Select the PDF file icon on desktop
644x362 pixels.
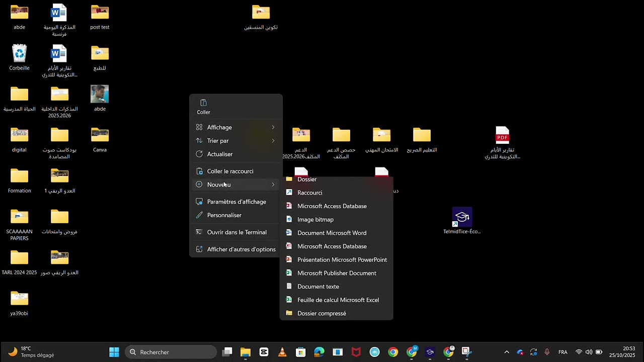[x=502, y=135]
